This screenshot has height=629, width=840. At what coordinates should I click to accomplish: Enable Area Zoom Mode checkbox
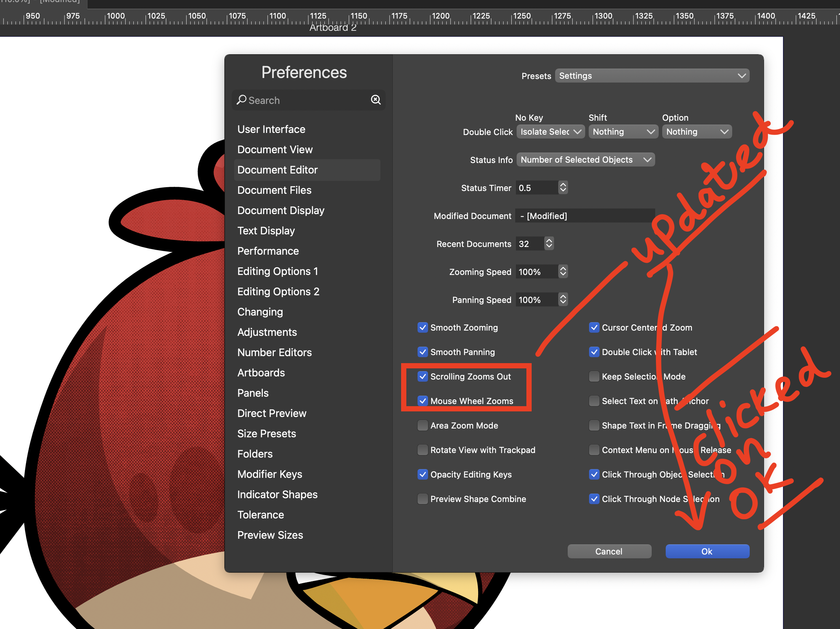pos(422,425)
